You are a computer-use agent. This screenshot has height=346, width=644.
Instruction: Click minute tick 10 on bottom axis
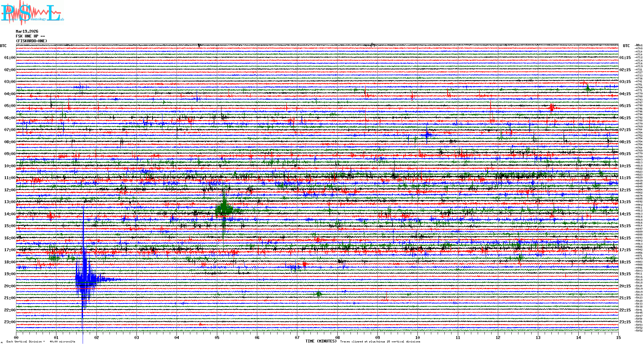coord(417,337)
